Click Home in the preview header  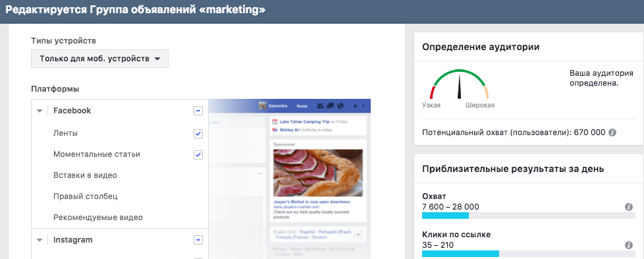[x=302, y=106]
